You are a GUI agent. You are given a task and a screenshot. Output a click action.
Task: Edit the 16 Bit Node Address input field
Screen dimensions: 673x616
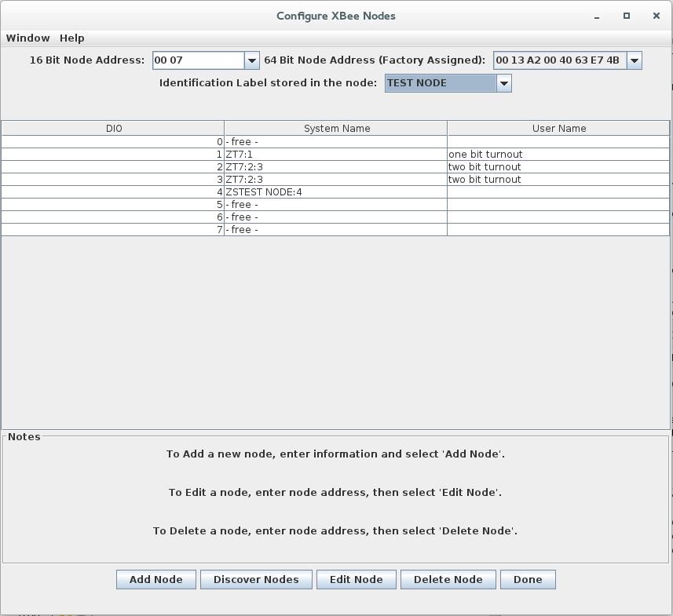(x=196, y=60)
